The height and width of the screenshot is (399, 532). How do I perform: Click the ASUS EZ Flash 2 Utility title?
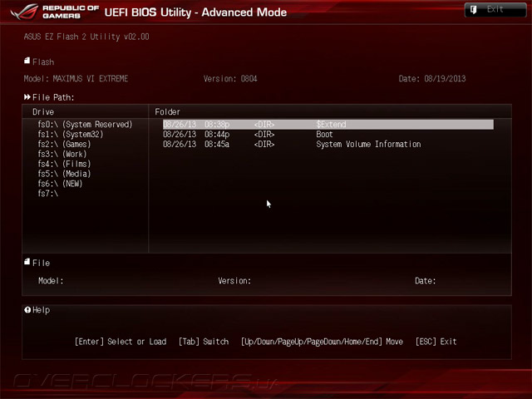[x=86, y=37]
